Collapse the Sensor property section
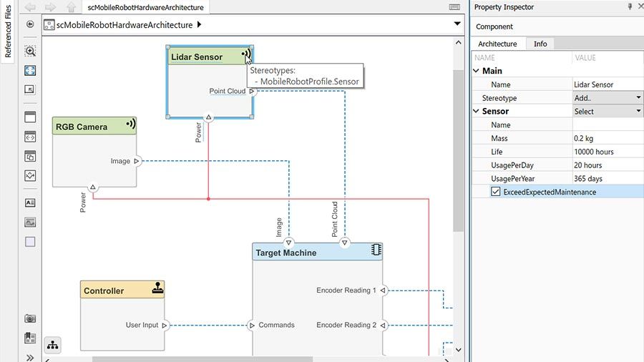This screenshot has width=644, height=362. tap(477, 112)
